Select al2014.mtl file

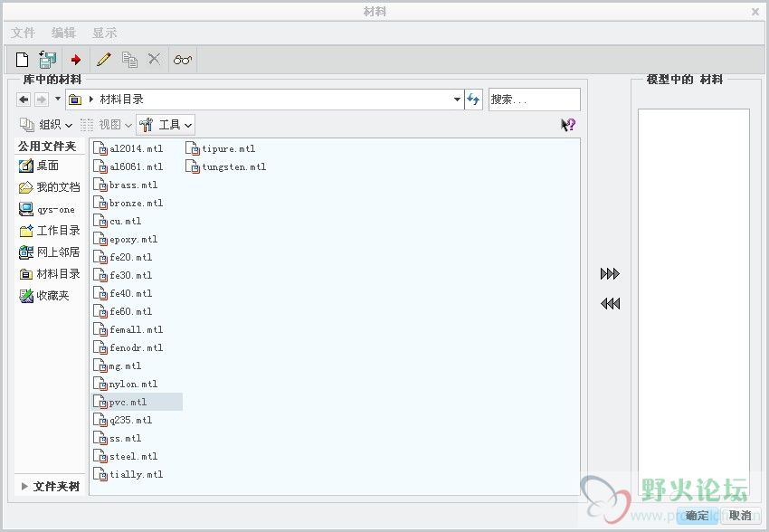pyautogui.click(x=128, y=148)
